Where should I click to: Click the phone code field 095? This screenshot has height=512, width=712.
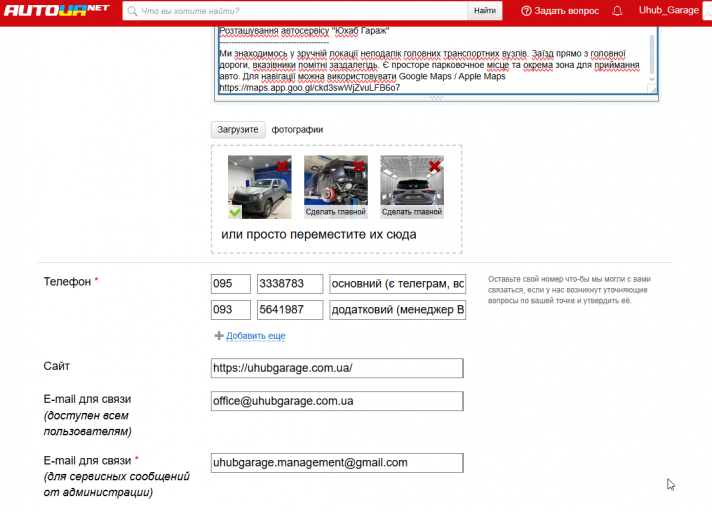[x=231, y=284]
